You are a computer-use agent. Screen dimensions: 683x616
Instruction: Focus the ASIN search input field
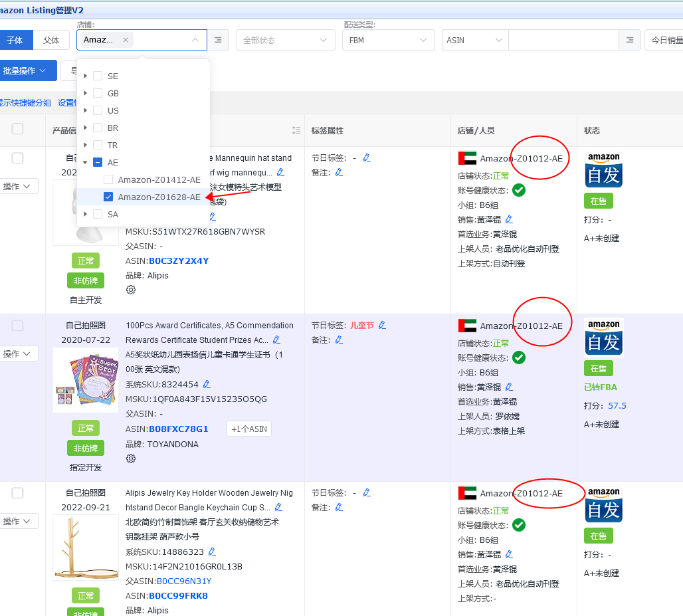click(x=563, y=40)
